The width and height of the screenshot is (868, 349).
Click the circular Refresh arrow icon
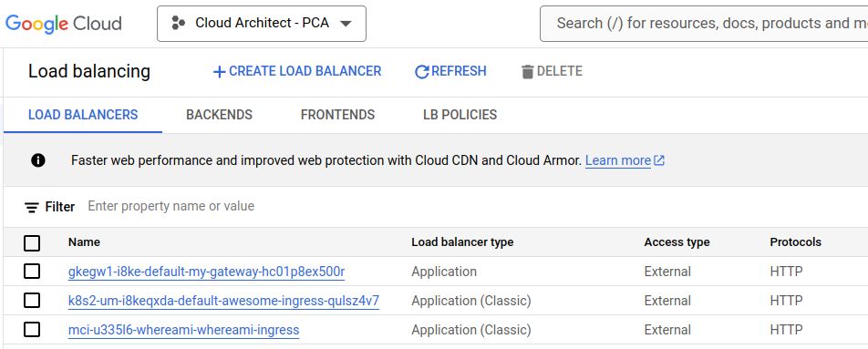click(422, 72)
